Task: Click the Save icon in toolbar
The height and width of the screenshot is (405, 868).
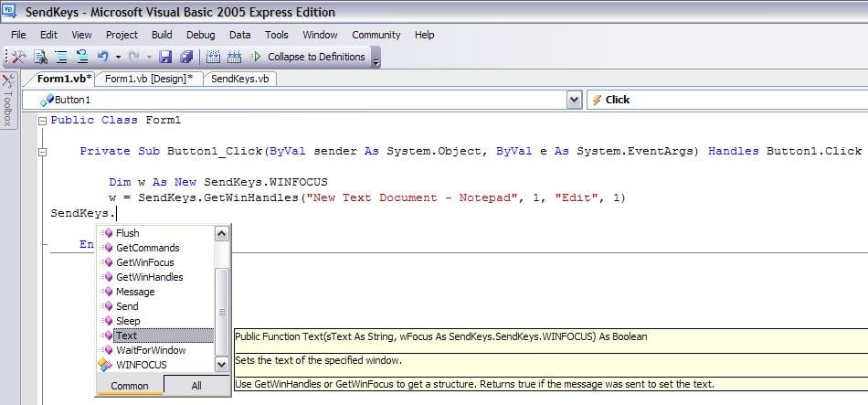Action: (x=165, y=57)
